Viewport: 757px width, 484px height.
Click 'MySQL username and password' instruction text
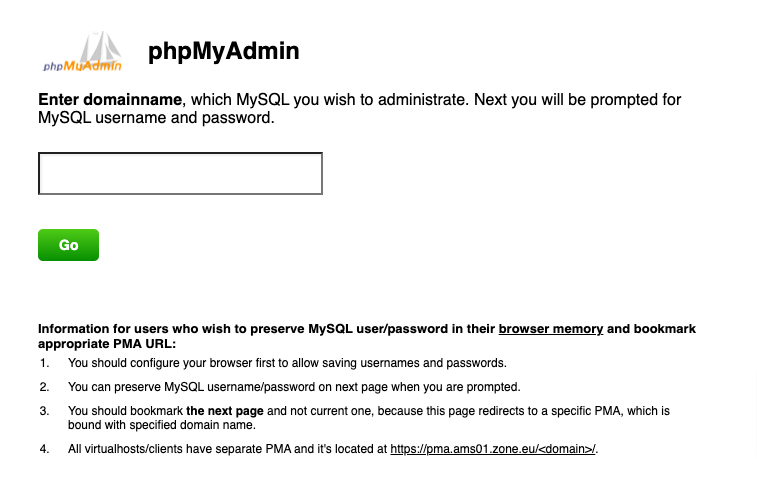155,118
